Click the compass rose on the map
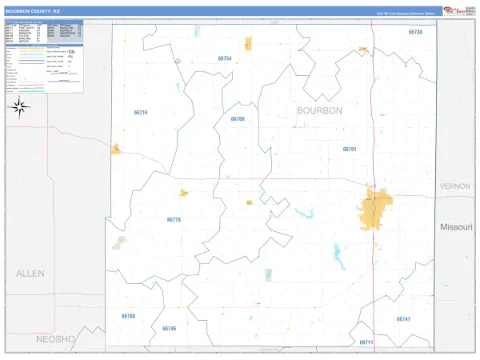Screen dimensions: 480x360 coord(19,107)
